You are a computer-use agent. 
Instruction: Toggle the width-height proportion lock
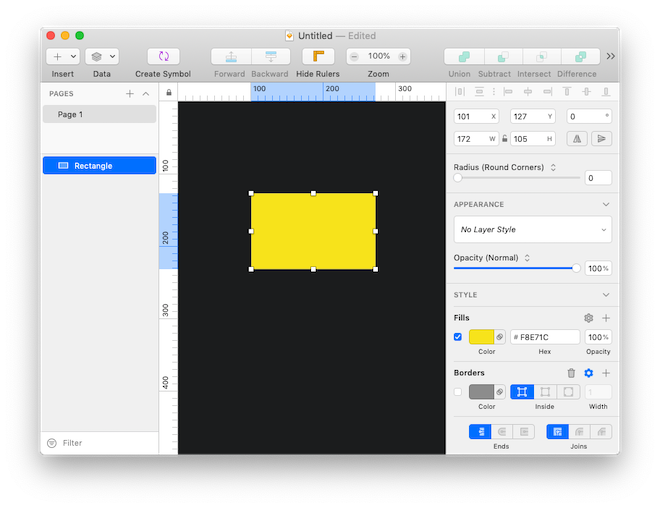tap(505, 139)
